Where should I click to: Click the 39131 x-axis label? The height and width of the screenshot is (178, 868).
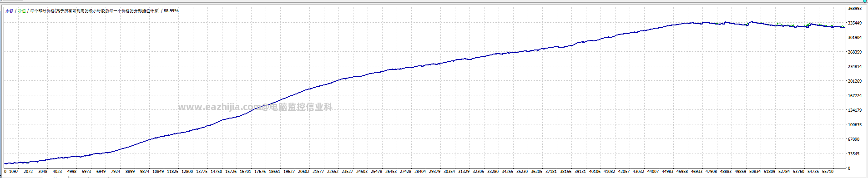580,172
